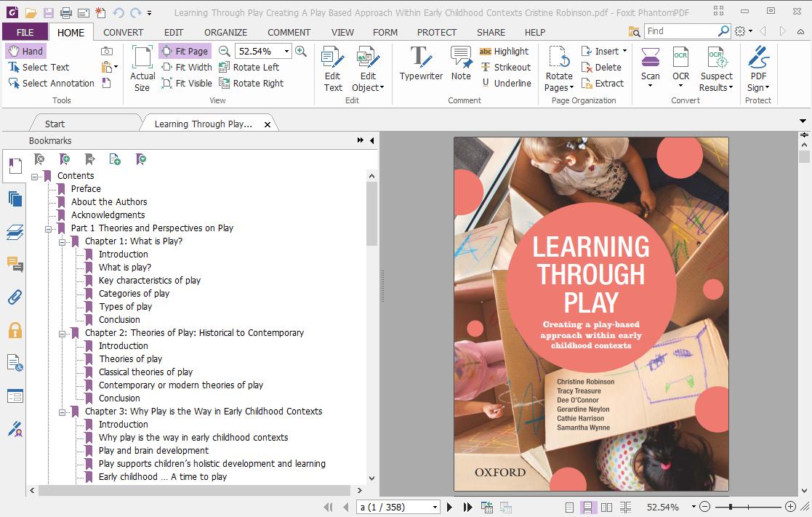Click the Find search field
Screen dimensions: 812x517
pos(681,31)
